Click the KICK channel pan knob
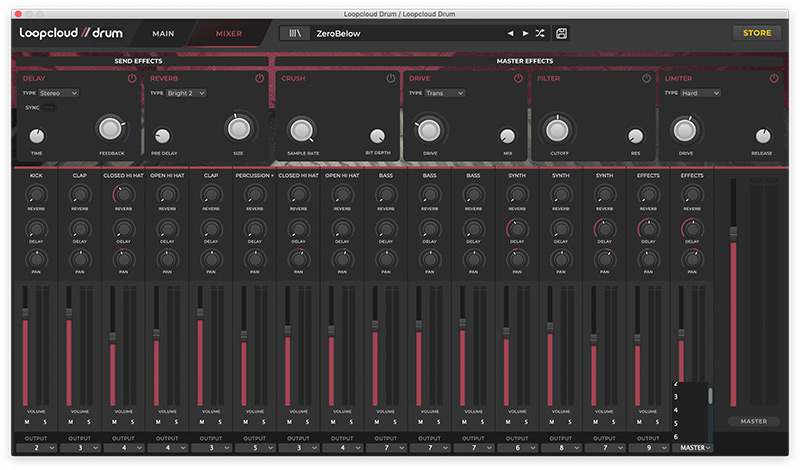The width and height of the screenshot is (800, 470). [36, 259]
